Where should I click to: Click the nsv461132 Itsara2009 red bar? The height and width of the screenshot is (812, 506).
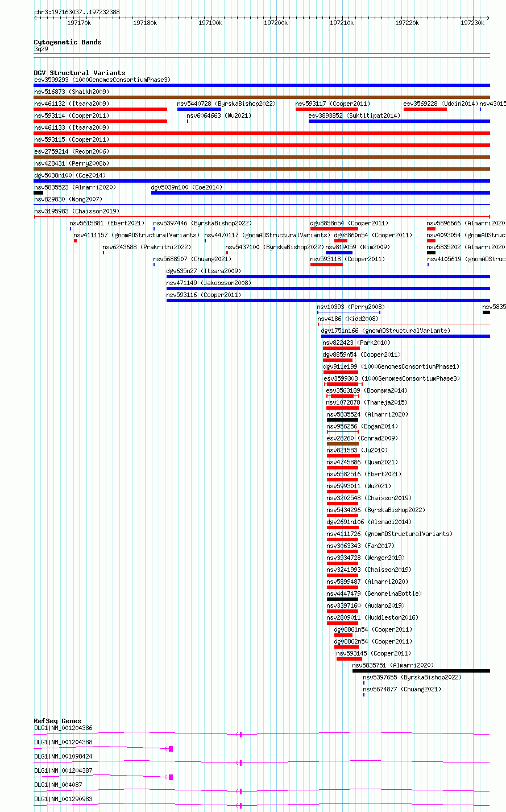pyautogui.click(x=101, y=109)
